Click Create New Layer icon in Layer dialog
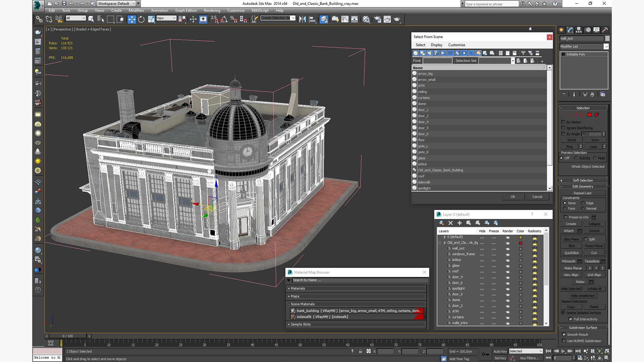Image resolution: width=644 pixels, height=362 pixels. [x=441, y=223]
